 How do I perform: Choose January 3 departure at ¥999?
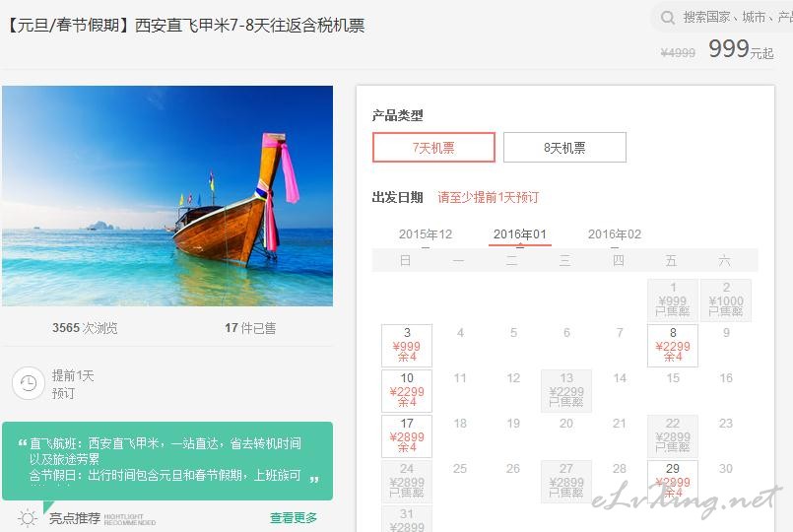(407, 346)
